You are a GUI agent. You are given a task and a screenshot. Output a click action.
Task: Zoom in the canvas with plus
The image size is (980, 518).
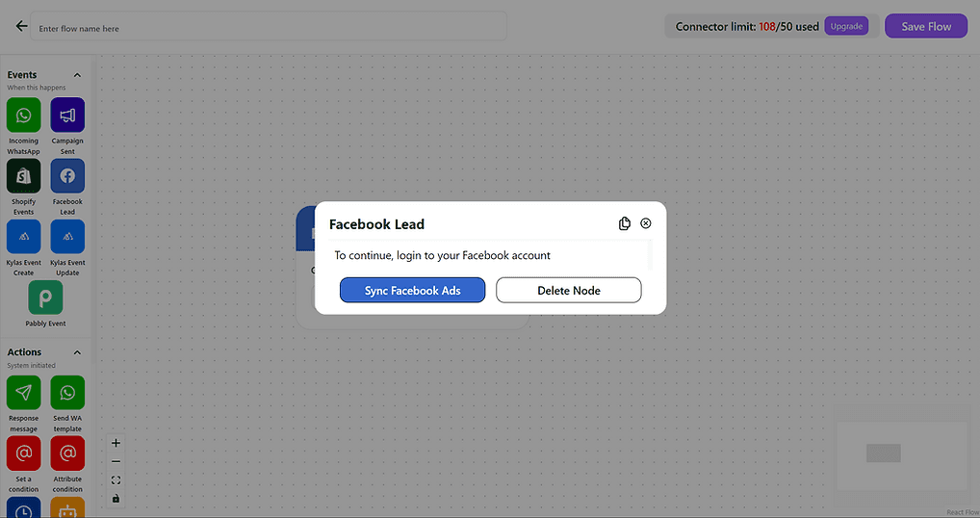[x=116, y=443]
